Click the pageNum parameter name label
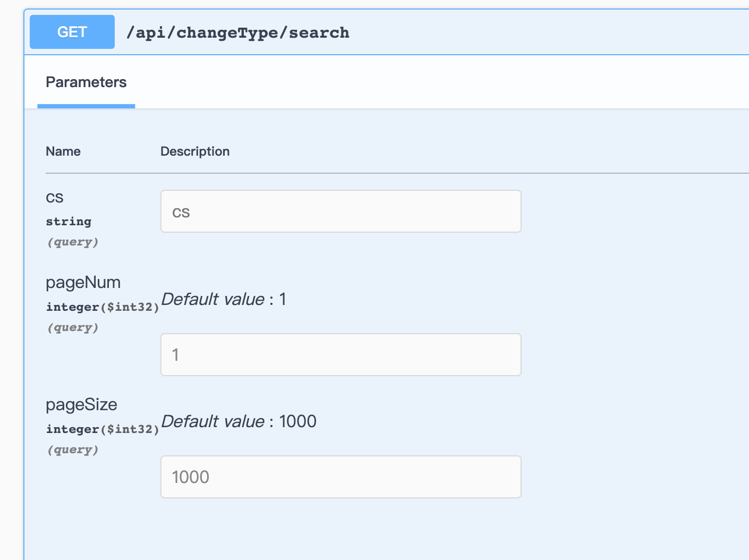This screenshot has height=560, width=749. tap(83, 282)
